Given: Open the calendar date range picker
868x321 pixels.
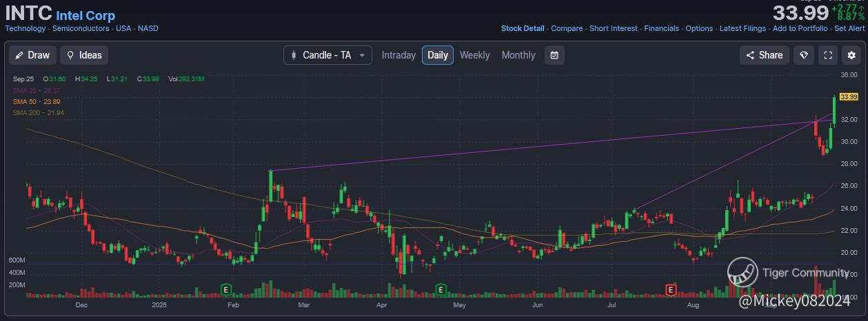Looking at the screenshot, I should click(554, 55).
